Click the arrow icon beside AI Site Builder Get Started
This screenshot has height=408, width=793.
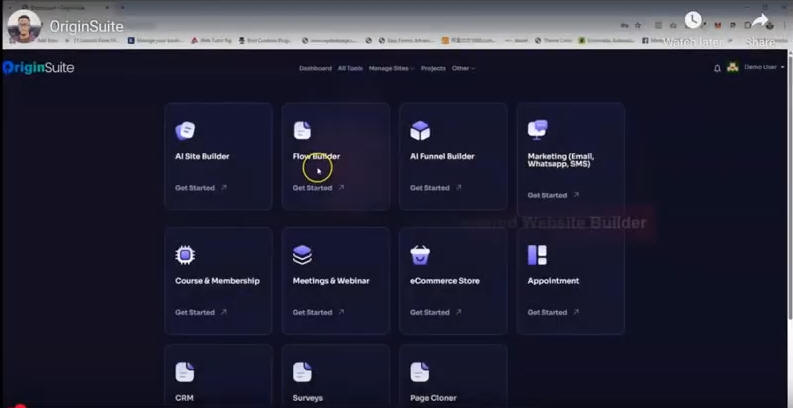(x=224, y=188)
